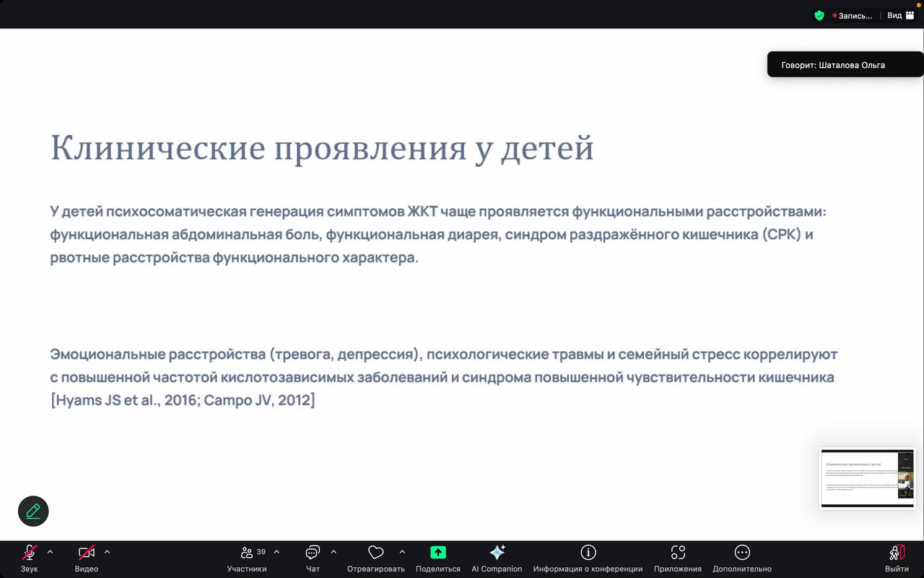Click the green Поделиться share screen icon
This screenshot has width=924, height=578.
tap(437, 553)
